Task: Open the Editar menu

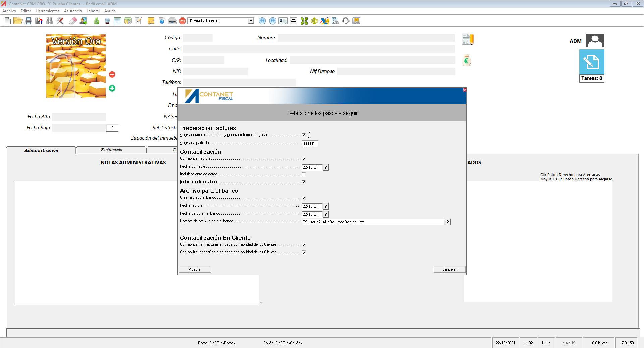Action: point(26,11)
